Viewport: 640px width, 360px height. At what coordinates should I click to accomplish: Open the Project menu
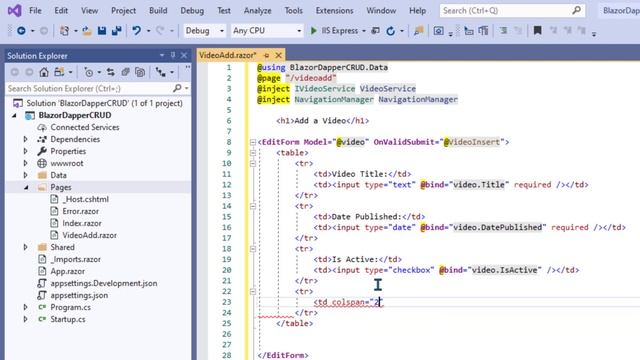click(x=123, y=11)
